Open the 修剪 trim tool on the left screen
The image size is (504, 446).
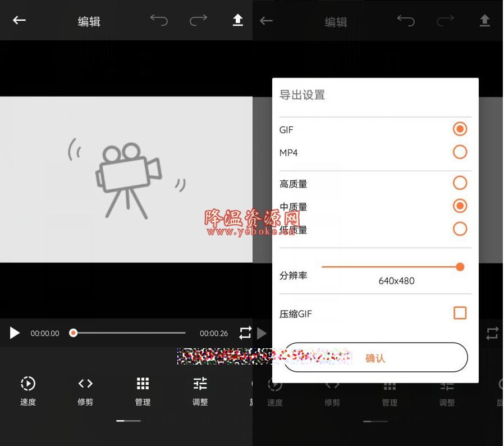click(85, 390)
